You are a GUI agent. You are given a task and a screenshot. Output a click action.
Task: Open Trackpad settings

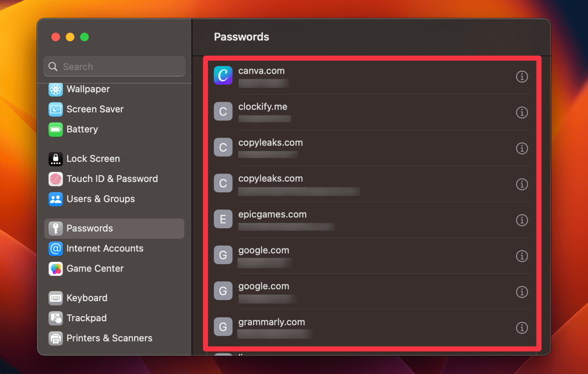point(87,318)
